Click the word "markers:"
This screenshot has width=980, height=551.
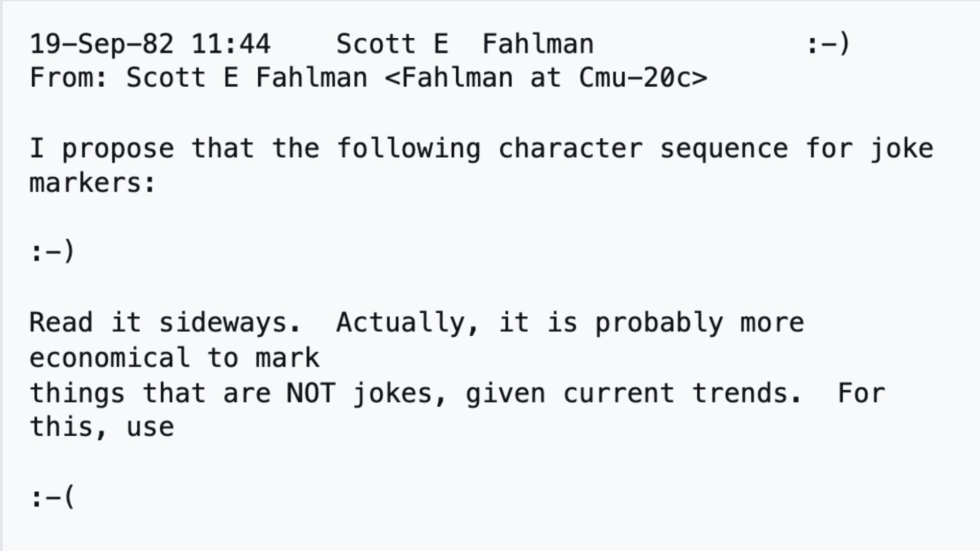click(x=92, y=183)
